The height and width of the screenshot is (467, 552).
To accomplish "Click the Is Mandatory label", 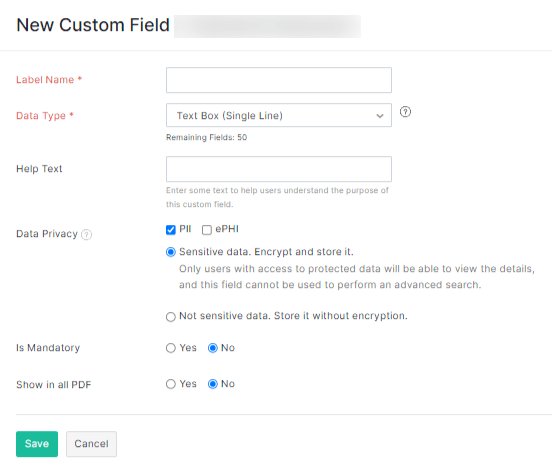I will (x=48, y=348).
